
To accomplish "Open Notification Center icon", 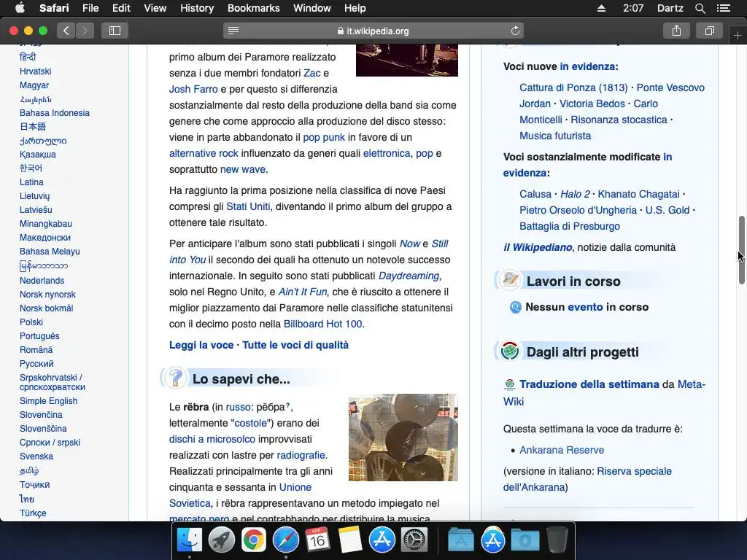I will [724, 8].
